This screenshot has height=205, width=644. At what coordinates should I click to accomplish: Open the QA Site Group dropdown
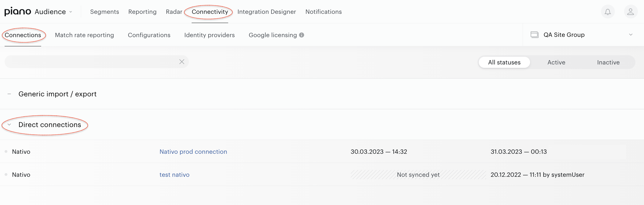(x=583, y=35)
